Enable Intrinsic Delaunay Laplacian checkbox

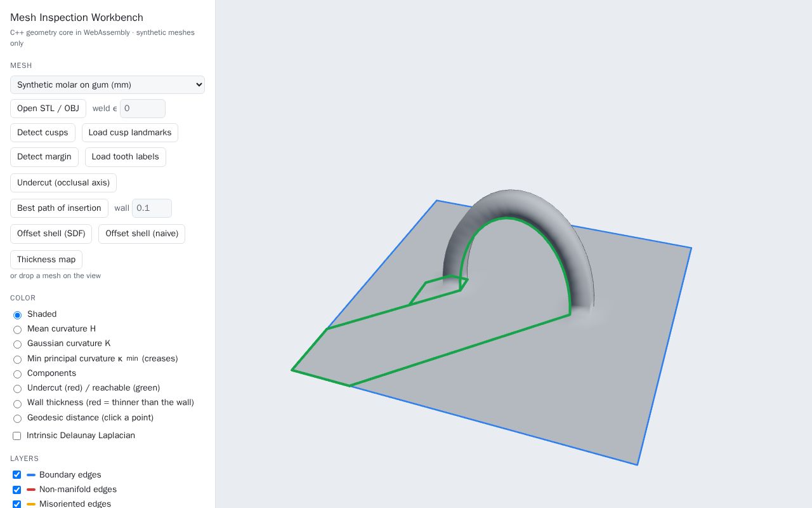16,436
